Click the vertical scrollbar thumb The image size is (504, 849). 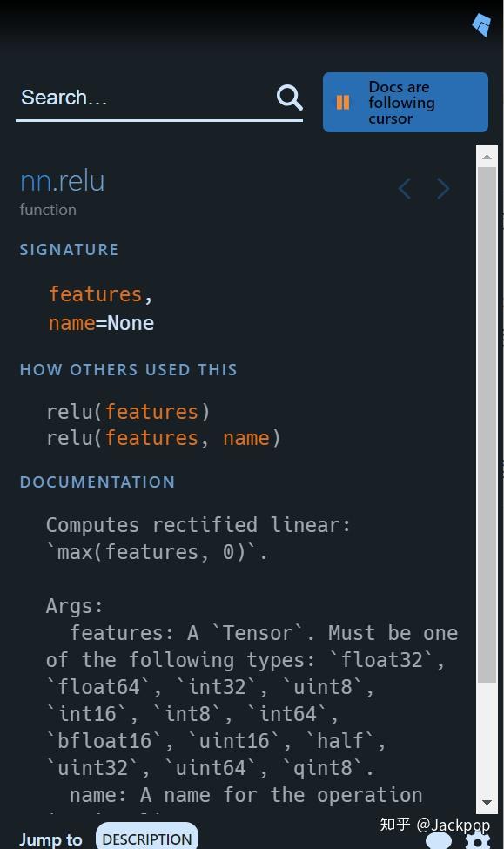click(x=487, y=425)
